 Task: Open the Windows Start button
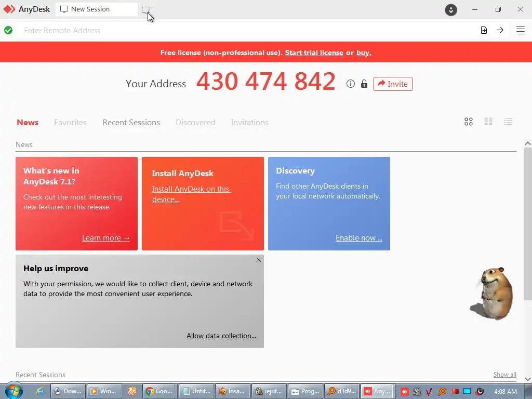tap(13, 391)
